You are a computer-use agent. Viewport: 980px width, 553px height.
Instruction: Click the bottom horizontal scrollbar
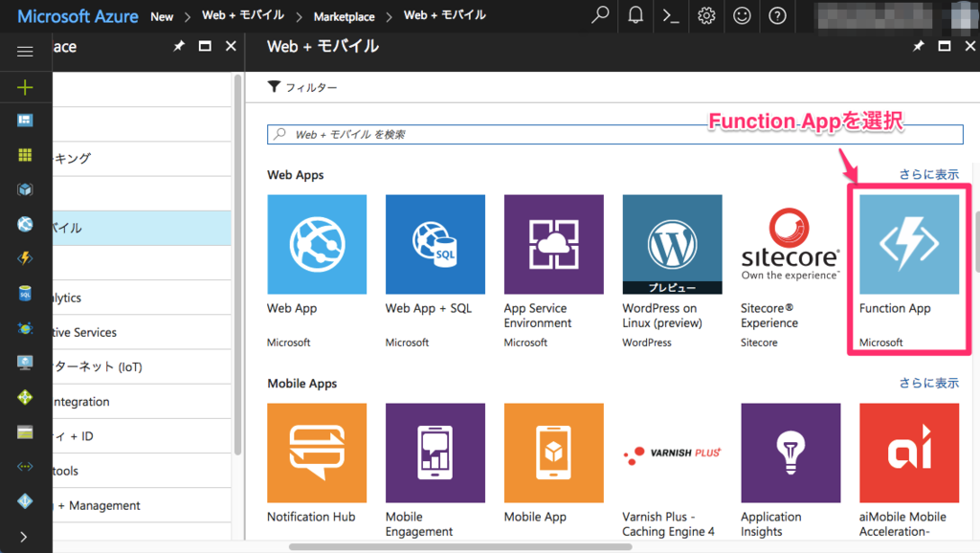pyautogui.click(x=460, y=547)
